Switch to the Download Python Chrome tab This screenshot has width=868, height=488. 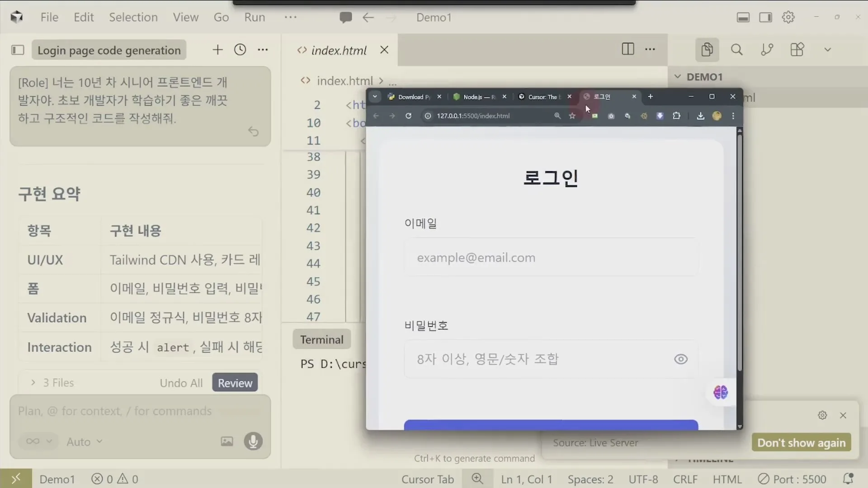(414, 97)
